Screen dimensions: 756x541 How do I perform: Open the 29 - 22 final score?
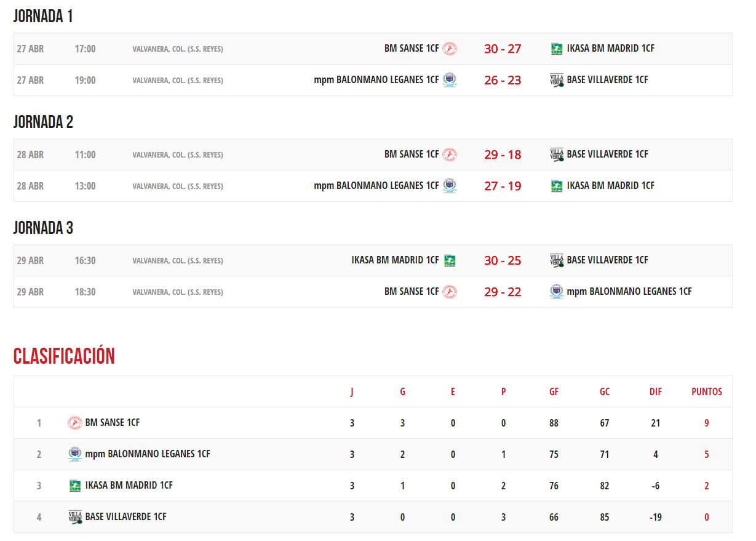(x=503, y=292)
